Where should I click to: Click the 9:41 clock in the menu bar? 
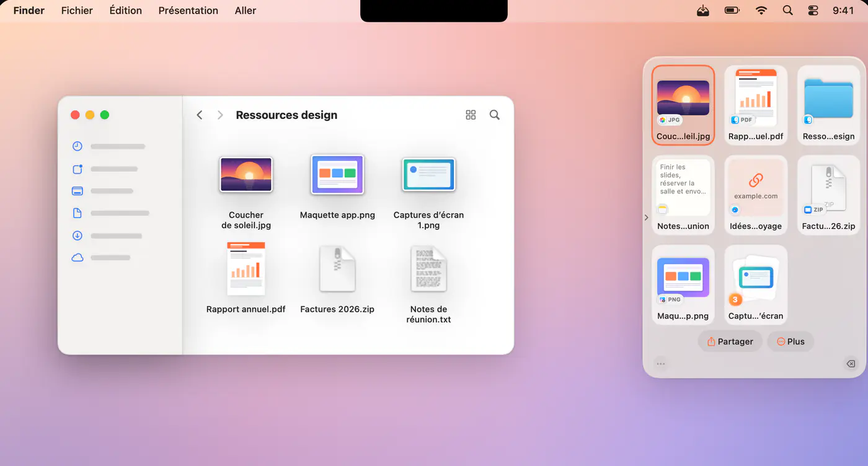[x=843, y=11]
